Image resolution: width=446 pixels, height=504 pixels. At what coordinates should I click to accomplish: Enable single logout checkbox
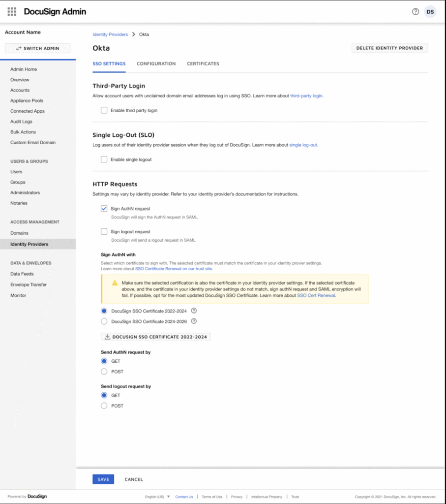[104, 159]
